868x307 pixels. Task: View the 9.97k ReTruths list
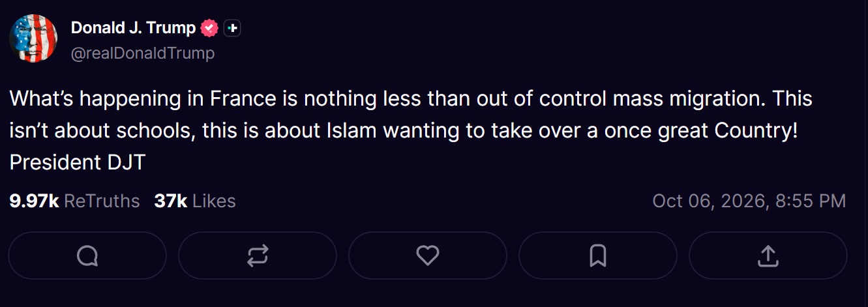pyautogui.click(x=74, y=201)
